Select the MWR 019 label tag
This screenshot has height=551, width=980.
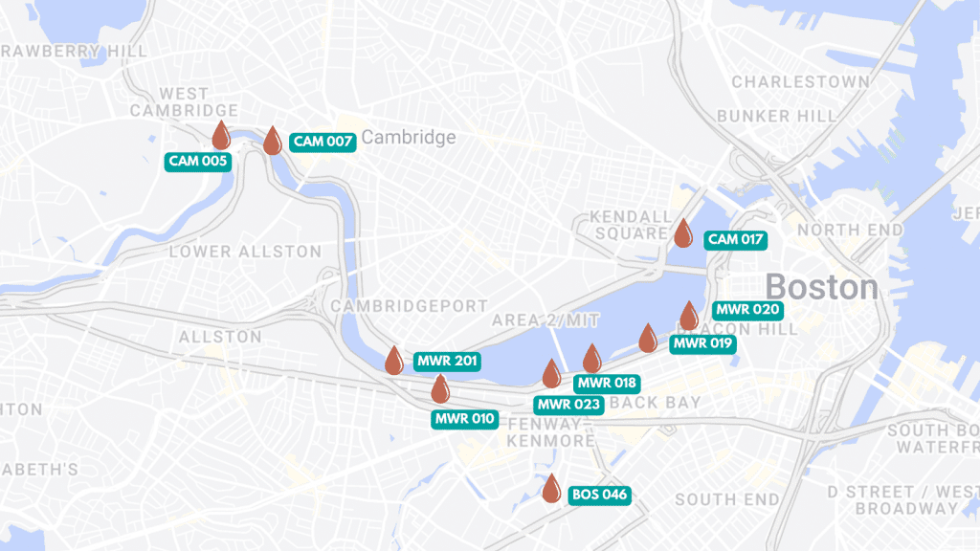[702, 343]
